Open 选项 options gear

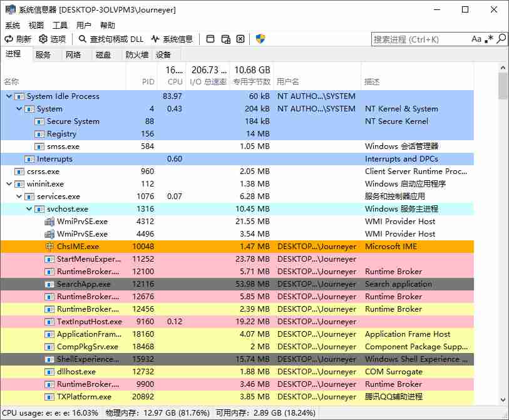[x=52, y=39]
